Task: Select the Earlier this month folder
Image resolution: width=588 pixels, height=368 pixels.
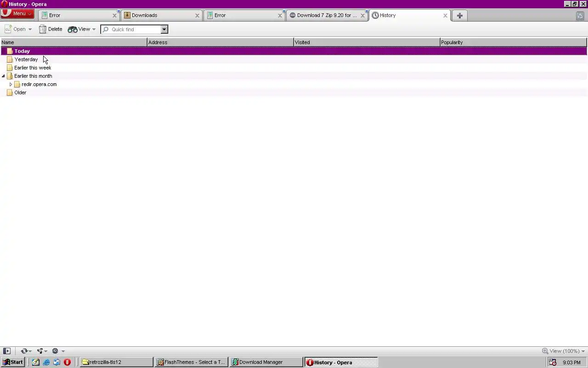Action: (294, 76)
